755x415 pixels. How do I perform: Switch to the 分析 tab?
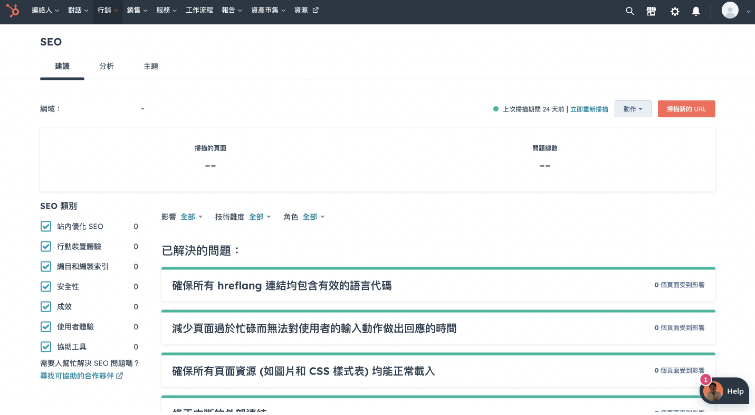[106, 66]
